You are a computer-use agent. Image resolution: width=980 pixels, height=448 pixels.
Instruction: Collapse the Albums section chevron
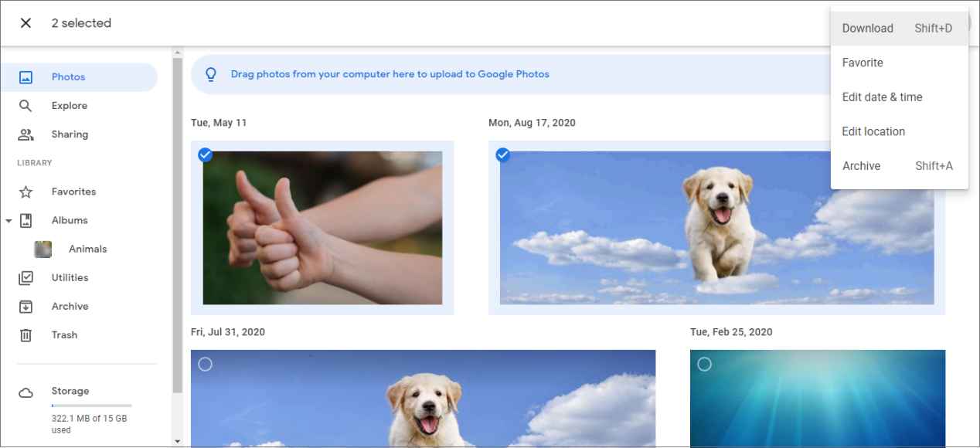click(9, 220)
